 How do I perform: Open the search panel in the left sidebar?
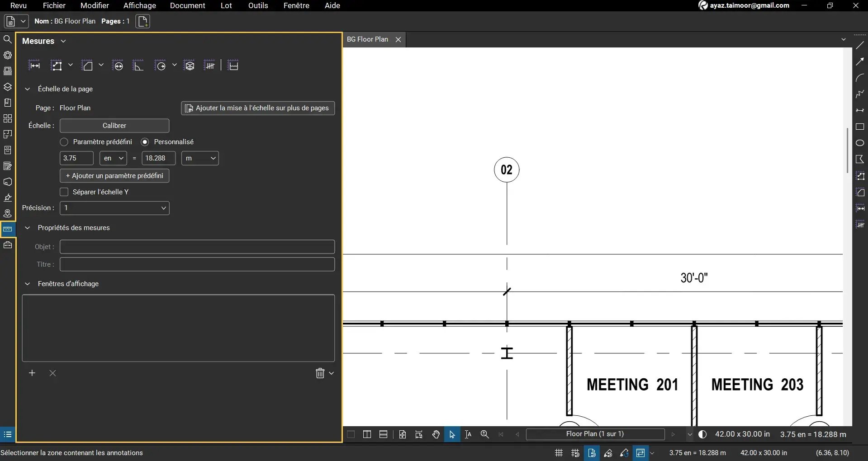[x=8, y=39]
